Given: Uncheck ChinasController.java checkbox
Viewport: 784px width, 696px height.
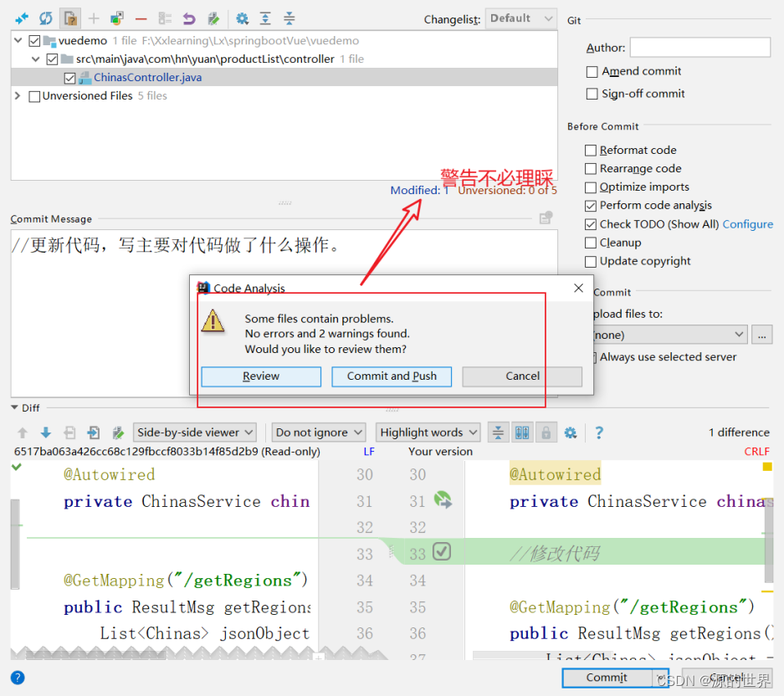Looking at the screenshot, I should tap(70, 78).
